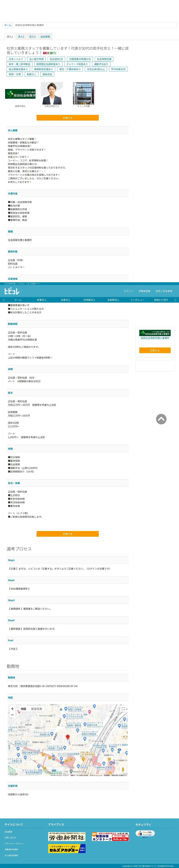
Task: Select 地域から探す in the navigation bar
Action: click(x=161, y=300)
